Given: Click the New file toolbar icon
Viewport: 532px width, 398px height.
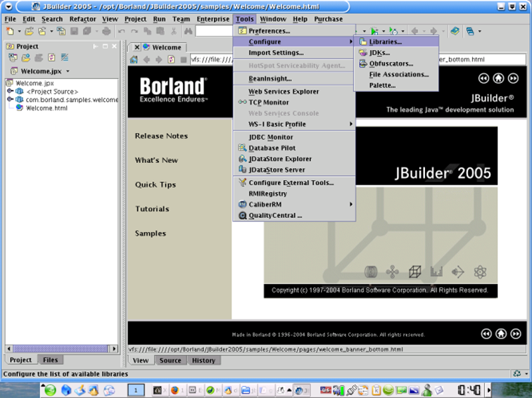Looking at the screenshot, I should (x=11, y=31).
